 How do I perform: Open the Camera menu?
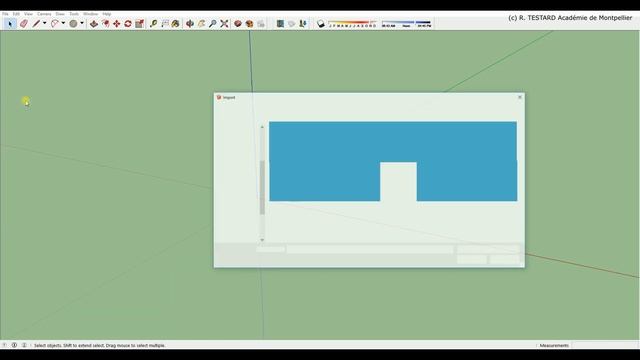pyautogui.click(x=44, y=14)
